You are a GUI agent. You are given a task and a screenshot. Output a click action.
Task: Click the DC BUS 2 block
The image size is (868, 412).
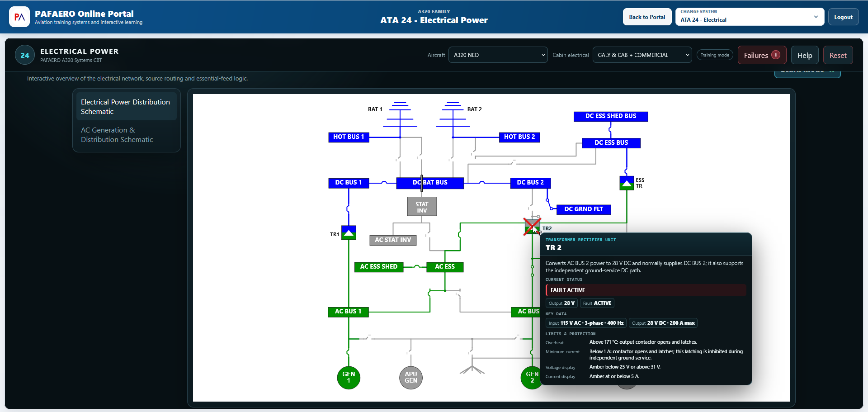point(530,183)
